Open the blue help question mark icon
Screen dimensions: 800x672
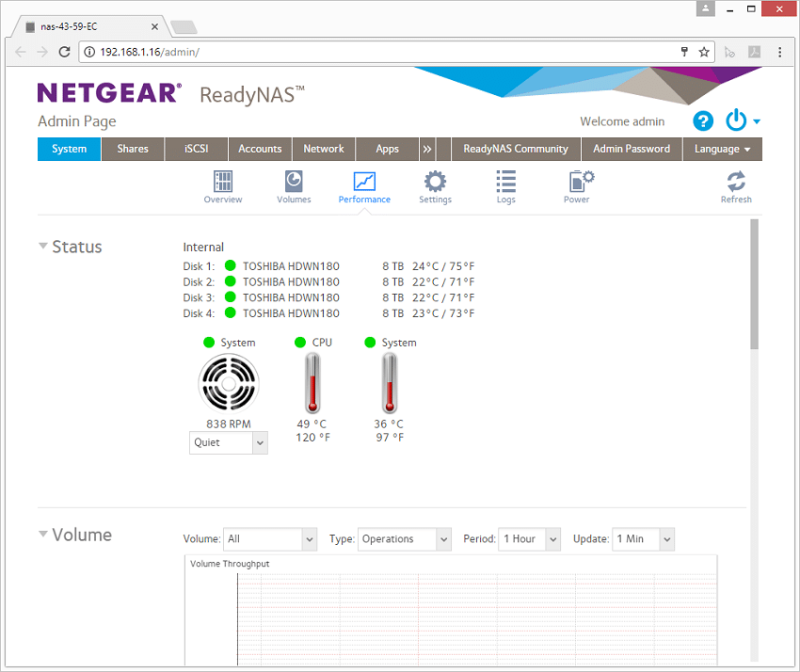click(703, 121)
